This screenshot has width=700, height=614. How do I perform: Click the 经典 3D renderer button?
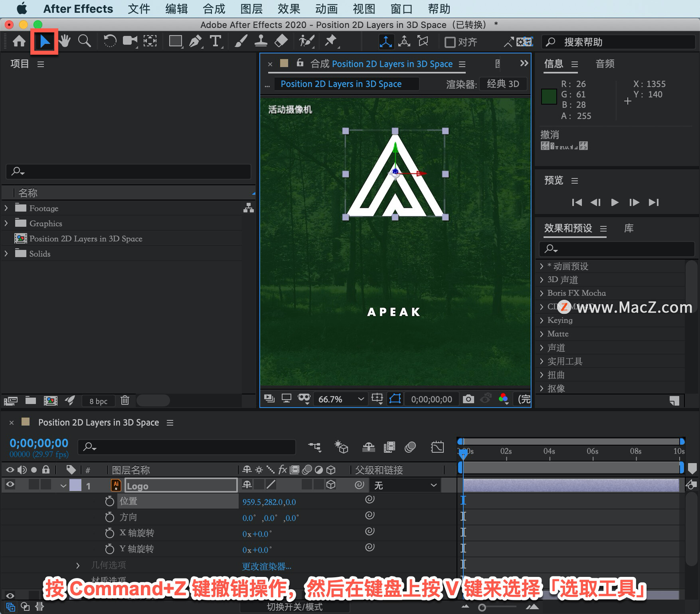pyautogui.click(x=503, y=84)
